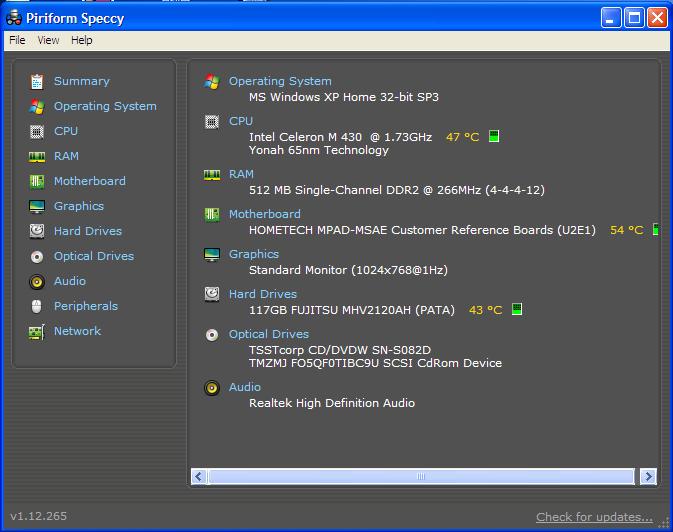Click the Check for updates link

tap(594, 517)
